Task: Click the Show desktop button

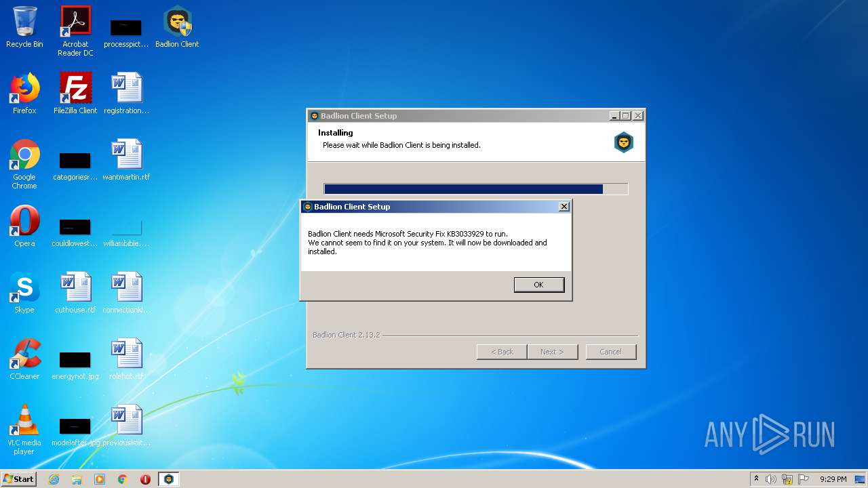Action: click(861, 479)
